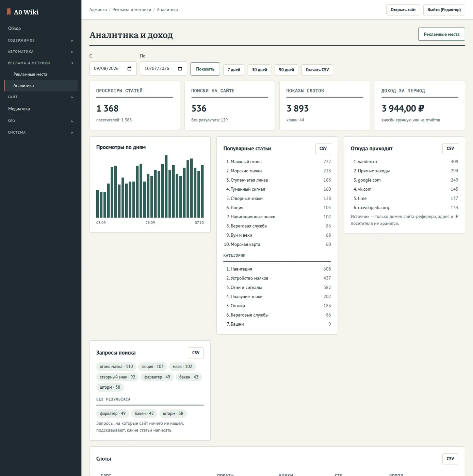
Task: Click the tallest bar in Просмотры по дням chart
Action: [166, 186]
